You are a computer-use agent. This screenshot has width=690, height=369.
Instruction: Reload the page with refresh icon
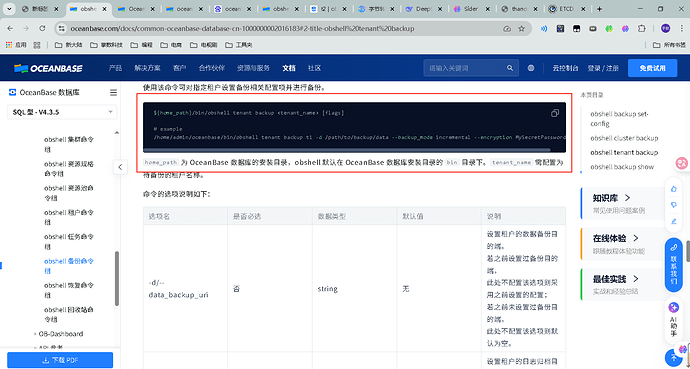point(42,28)
